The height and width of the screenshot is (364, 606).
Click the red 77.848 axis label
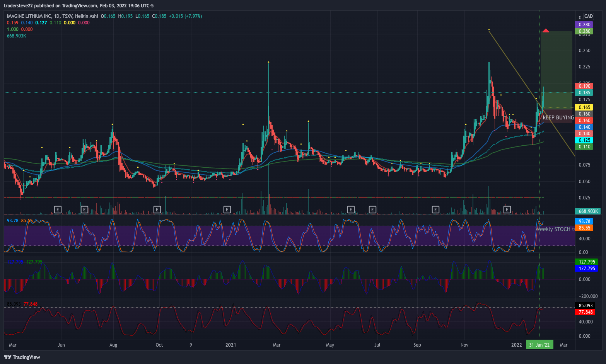click(x=585, y=312)
